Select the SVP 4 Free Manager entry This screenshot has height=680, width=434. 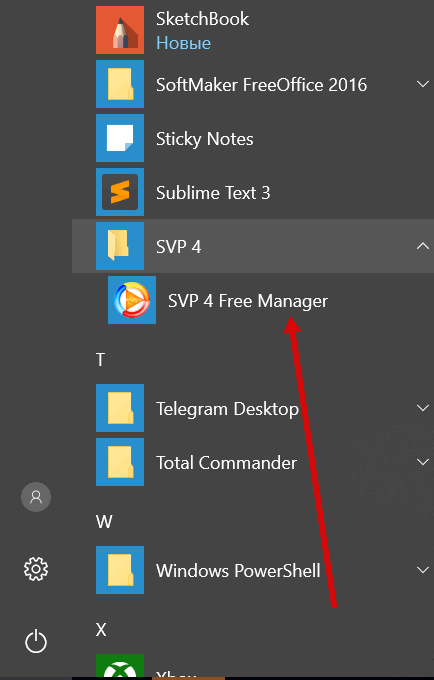(253, 300)
